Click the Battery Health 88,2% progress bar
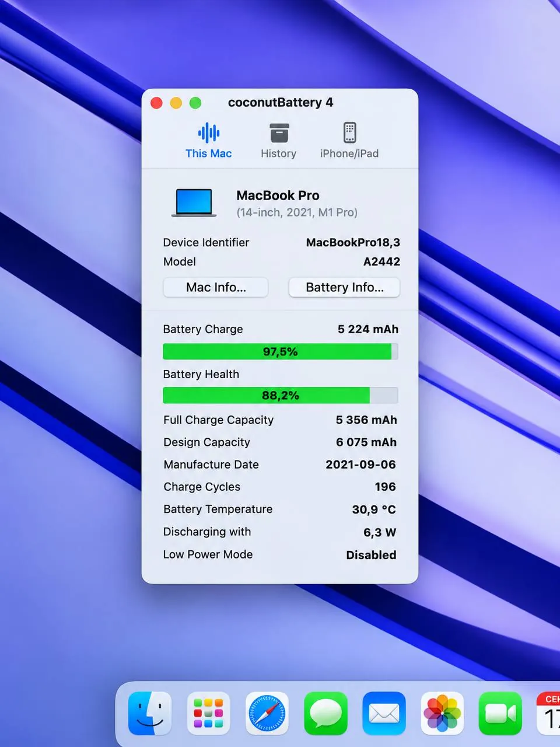 coord(281,395)
